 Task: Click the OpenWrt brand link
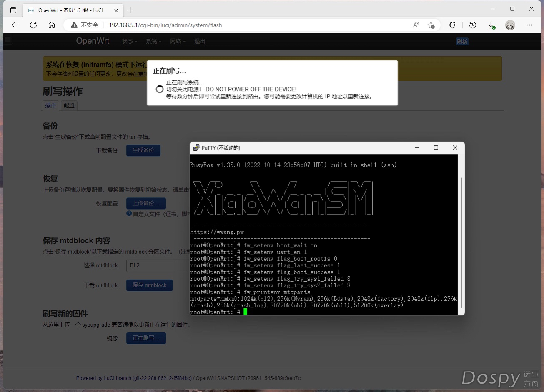pyautogui.click(x=93, y=41)
